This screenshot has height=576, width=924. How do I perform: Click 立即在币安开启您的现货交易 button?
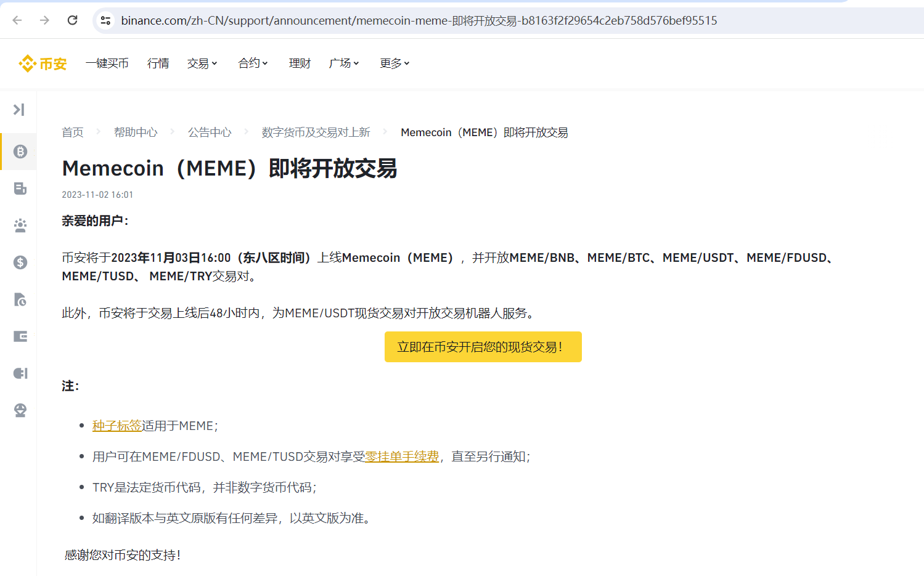pyautogui.click(x=483, y=347)
